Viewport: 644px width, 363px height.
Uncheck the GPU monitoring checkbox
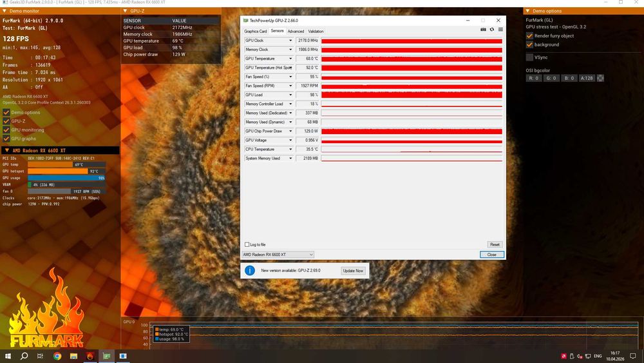(x=6, y=130)
